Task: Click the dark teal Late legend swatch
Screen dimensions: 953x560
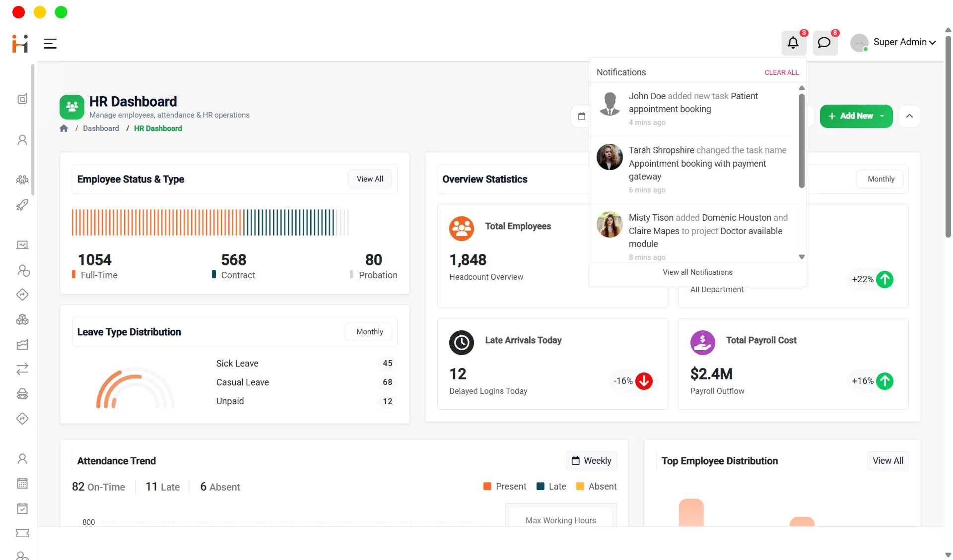Action: (541, 487)
